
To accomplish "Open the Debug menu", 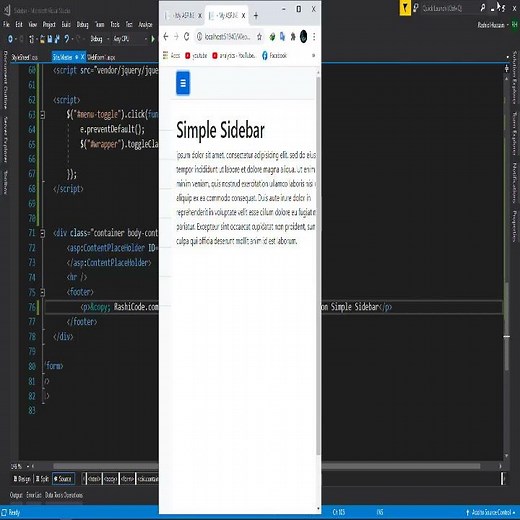I will (83, 24).
